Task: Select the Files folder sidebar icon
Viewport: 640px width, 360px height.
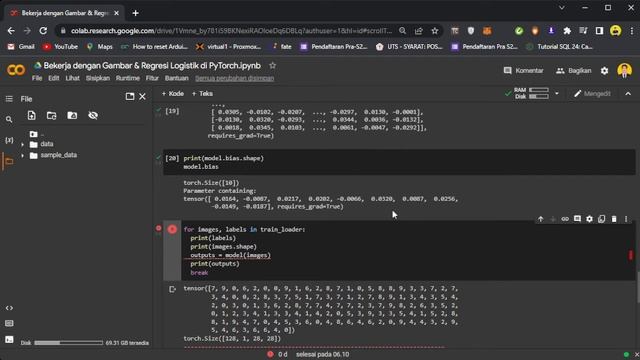Action: pyautogui.click(x=9, y=161)
